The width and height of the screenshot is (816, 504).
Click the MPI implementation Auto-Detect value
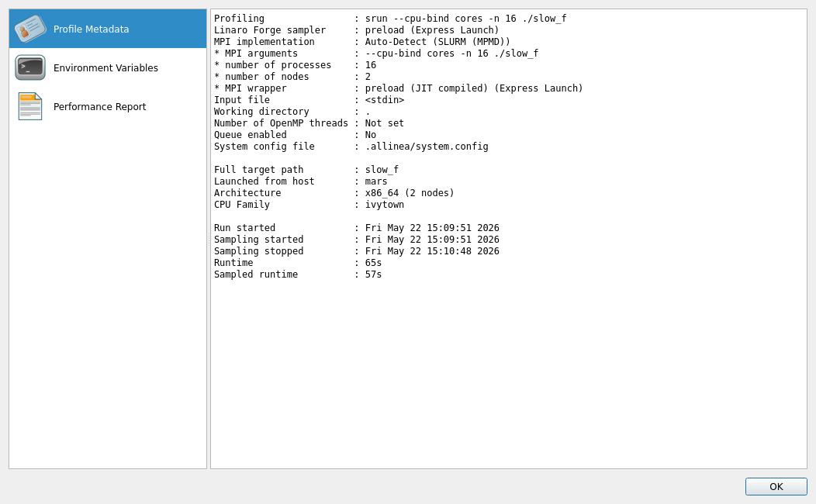click(437, 42)
